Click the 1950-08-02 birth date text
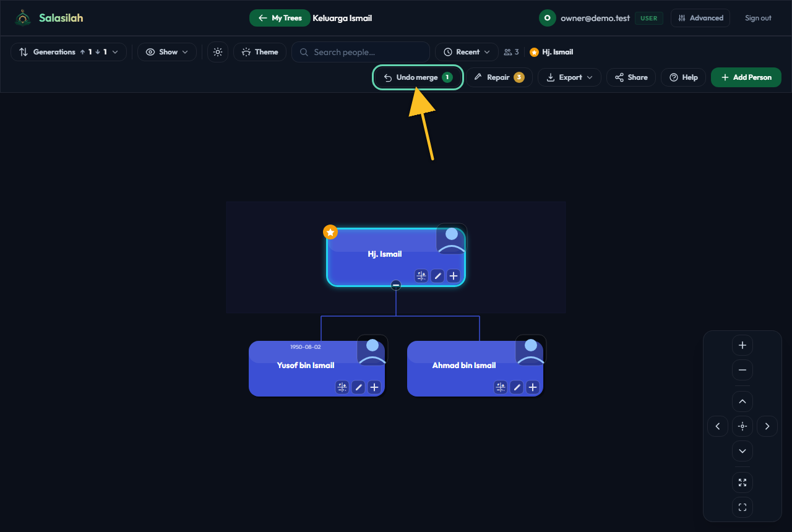Viewport: 792px width, 532px height. (306, 347)
